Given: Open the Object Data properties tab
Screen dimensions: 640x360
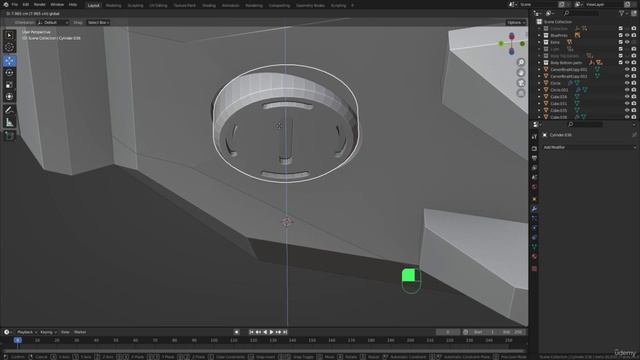Looking at the screenshot, I should [x=534, y=247].
